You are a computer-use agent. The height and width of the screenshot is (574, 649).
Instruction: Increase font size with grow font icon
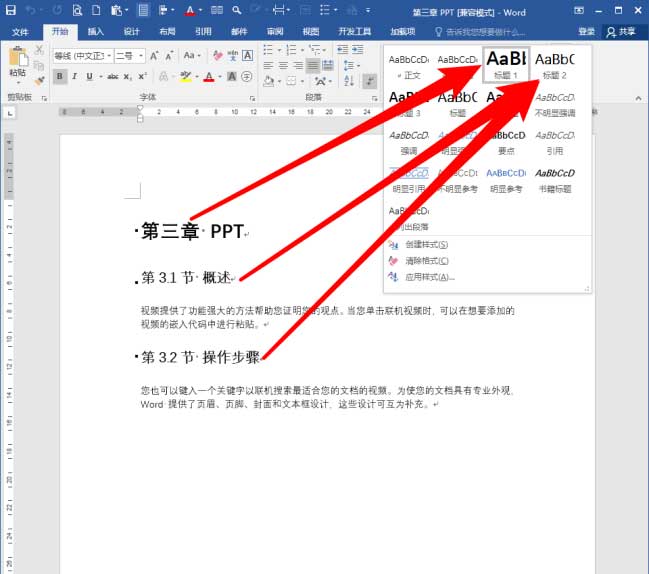click(x=154, y=55)
